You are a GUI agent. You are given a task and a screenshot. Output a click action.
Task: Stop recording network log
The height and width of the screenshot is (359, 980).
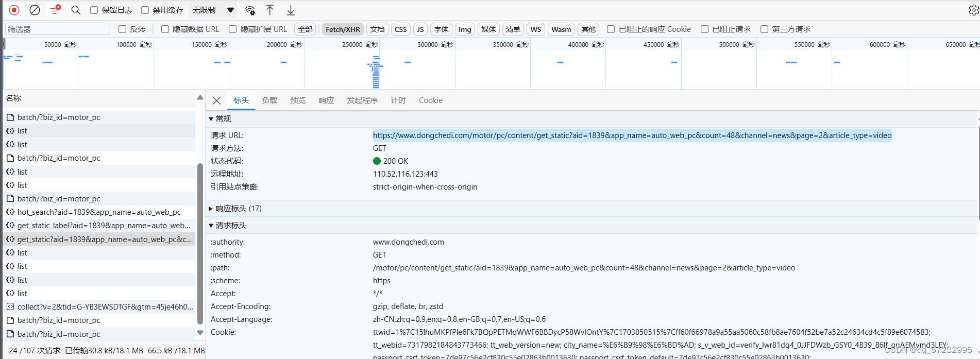click(x=14, y=10)
